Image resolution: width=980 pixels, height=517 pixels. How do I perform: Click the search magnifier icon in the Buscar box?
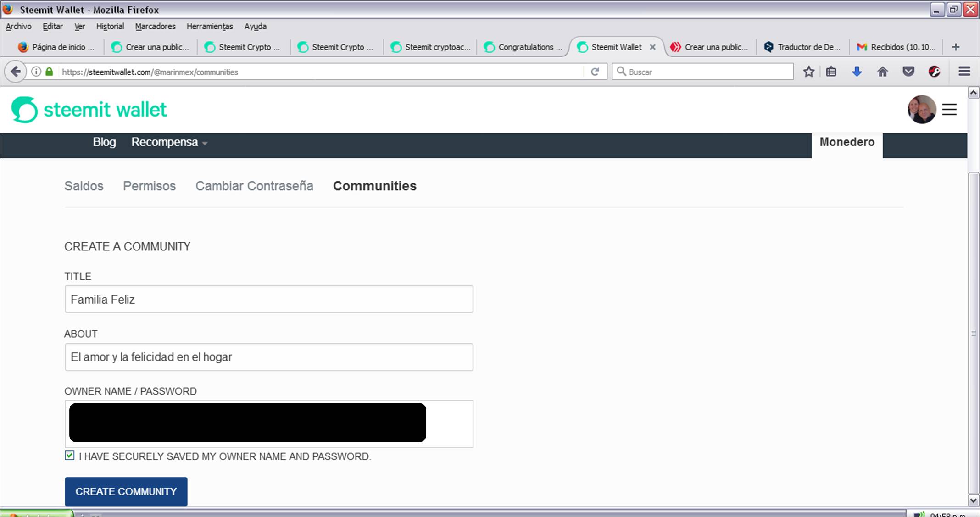coord(621,71)
